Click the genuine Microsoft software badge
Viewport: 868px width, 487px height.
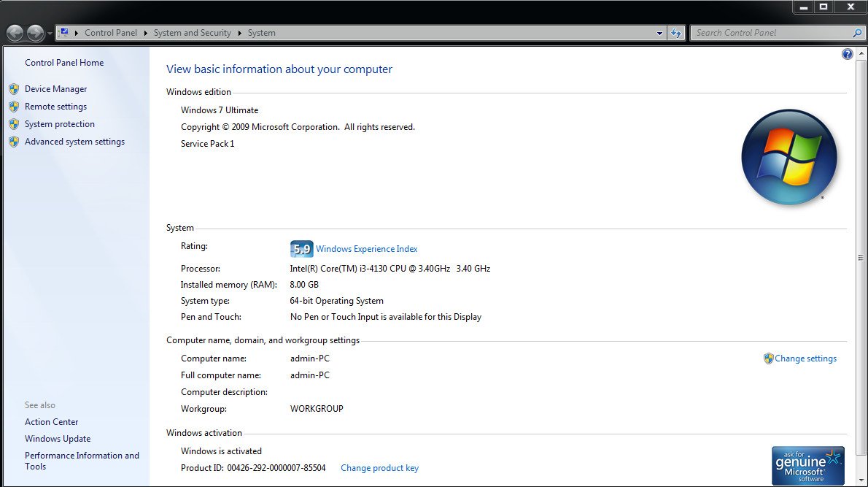(808, 465)
